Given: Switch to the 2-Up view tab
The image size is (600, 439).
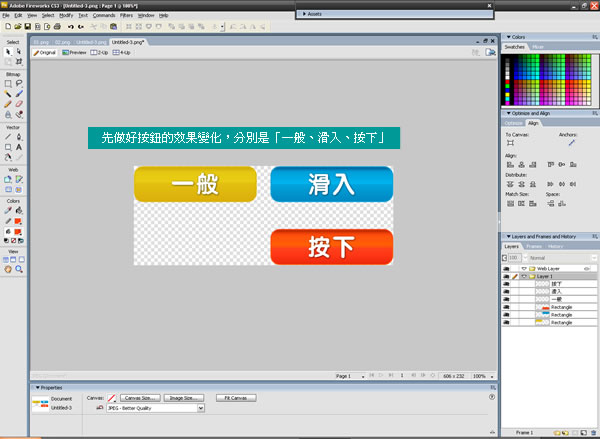Looking at the screenshot, I should [x=99, y=52].
